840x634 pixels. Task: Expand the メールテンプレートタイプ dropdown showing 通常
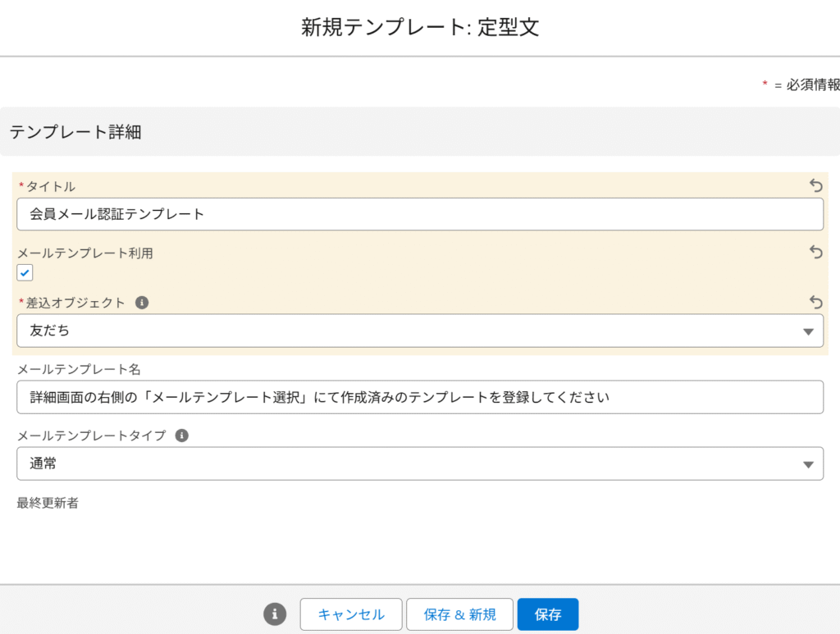(419, 463)
